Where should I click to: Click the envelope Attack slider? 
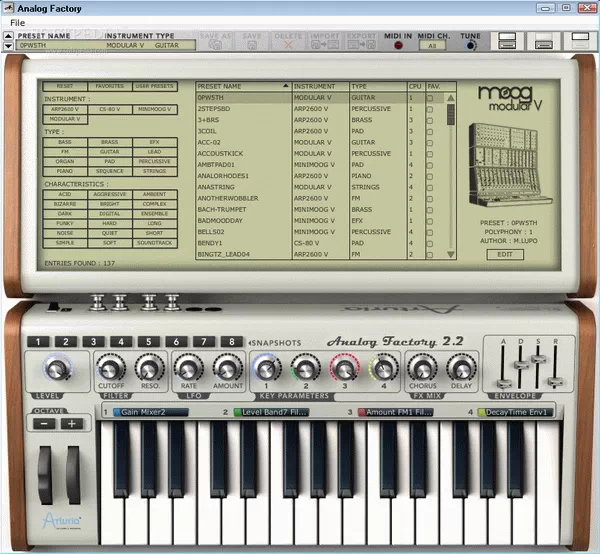coord(504,383)
